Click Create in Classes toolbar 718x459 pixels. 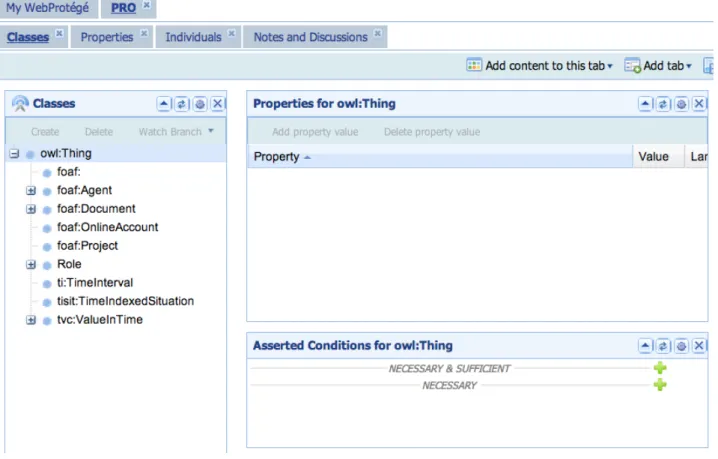45,132
